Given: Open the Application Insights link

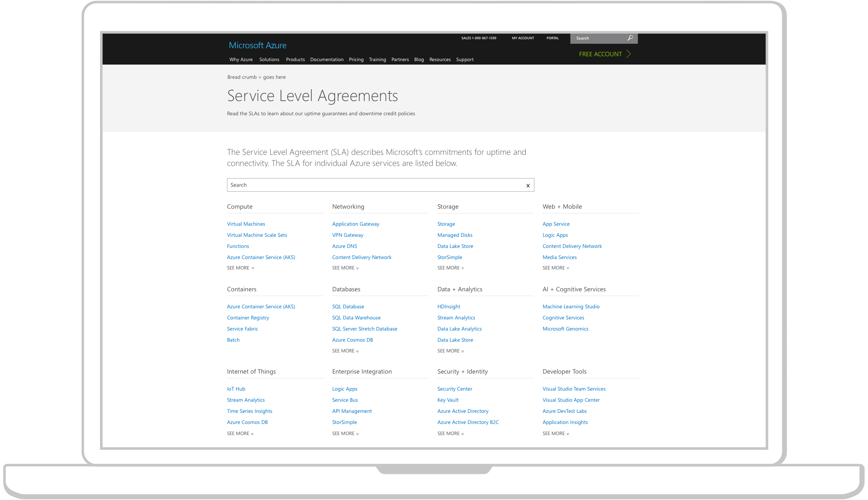Looking at the screenshot, I should [565, 422].
